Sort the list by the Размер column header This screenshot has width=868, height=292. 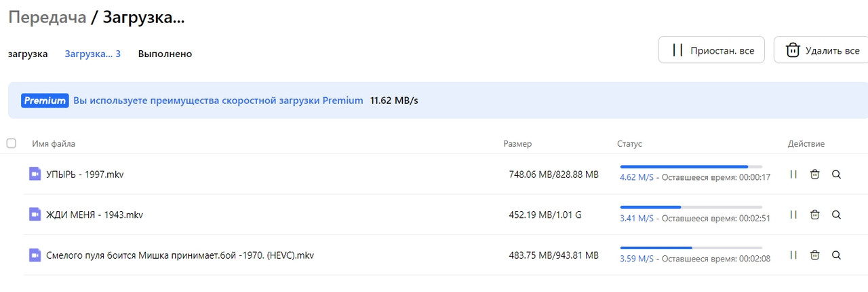(x=517, y=144)
